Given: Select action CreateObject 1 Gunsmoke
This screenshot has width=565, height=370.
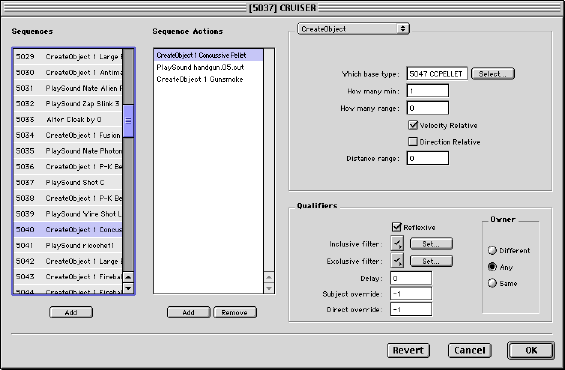Looking at the screenshot, I should [209, 79].
